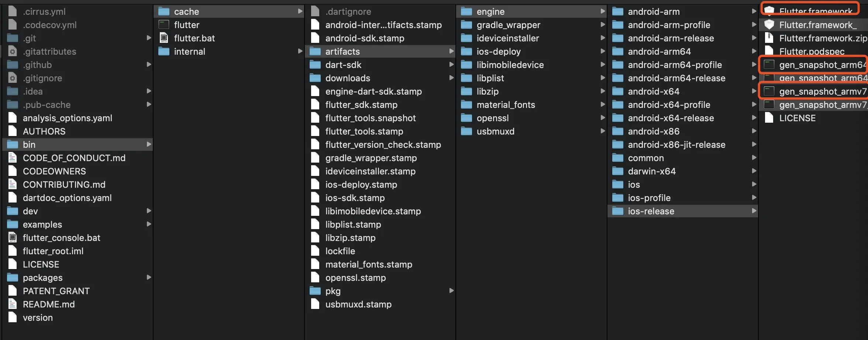
Task: Click the packages folder icon
Action: tap(13, 278)
